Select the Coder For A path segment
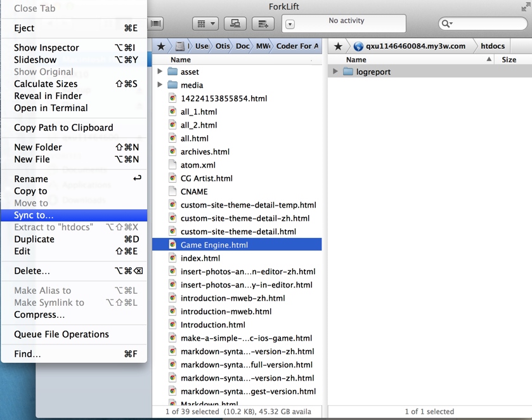This screenshot has width=532, height=420. (x=297, y=46)
